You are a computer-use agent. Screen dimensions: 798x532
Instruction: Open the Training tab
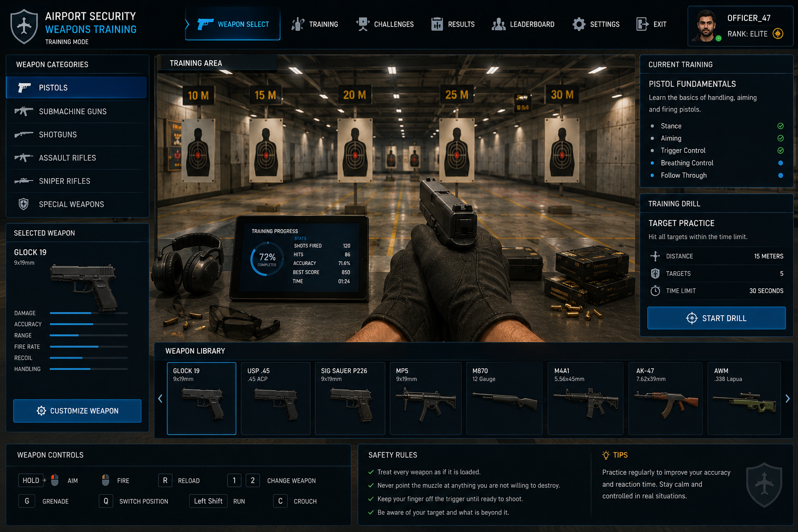(315, 24)
